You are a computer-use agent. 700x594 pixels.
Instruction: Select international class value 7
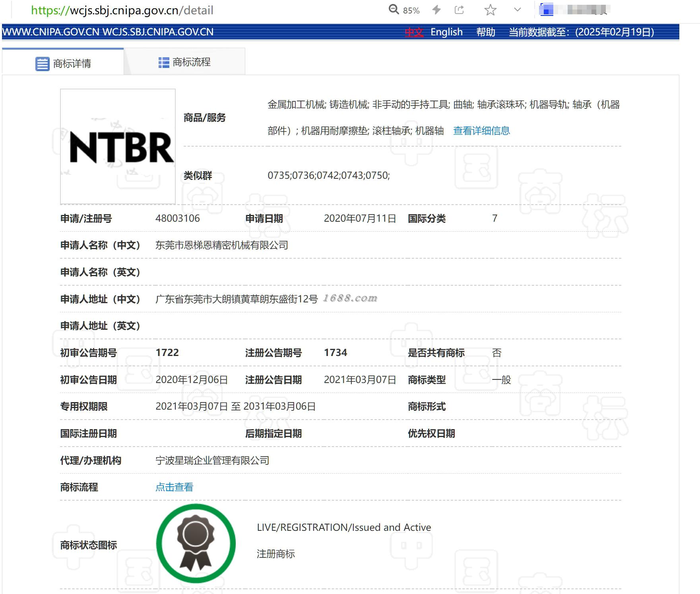(x=495, y=218)
